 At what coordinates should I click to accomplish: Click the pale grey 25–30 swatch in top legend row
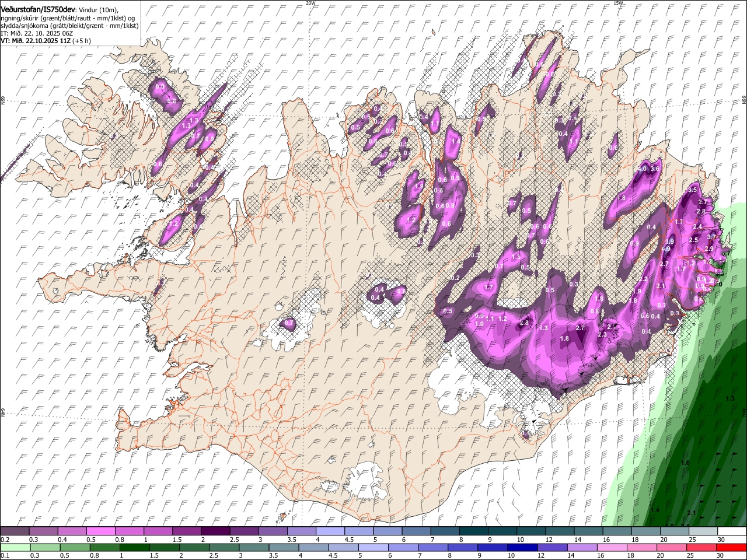click(x=704, y=531)
